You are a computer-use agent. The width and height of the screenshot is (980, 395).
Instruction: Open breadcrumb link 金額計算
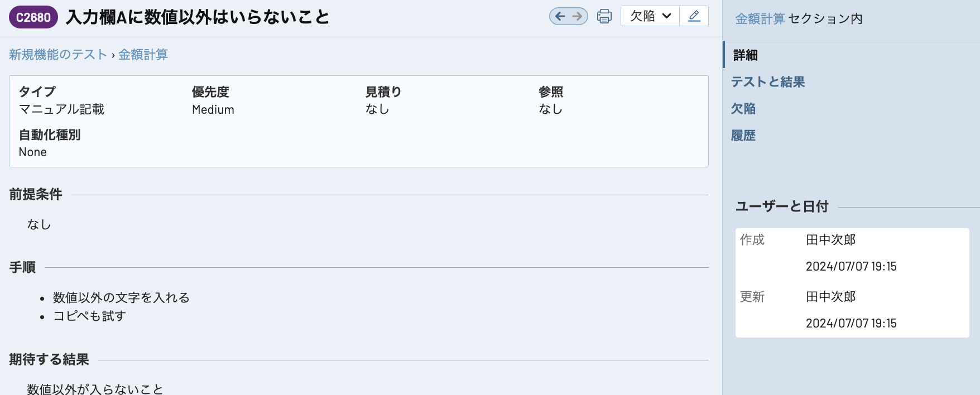click(x=143, y=54)
